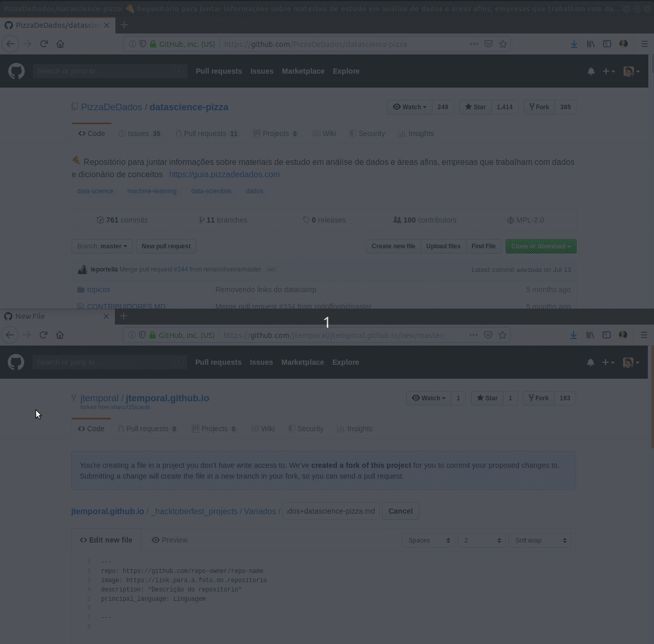Click GitHub logo in bottom New File window
Image resolution: width=654 pixels, height=644 pixels.
pyautogui.click(x=16, y=362)
